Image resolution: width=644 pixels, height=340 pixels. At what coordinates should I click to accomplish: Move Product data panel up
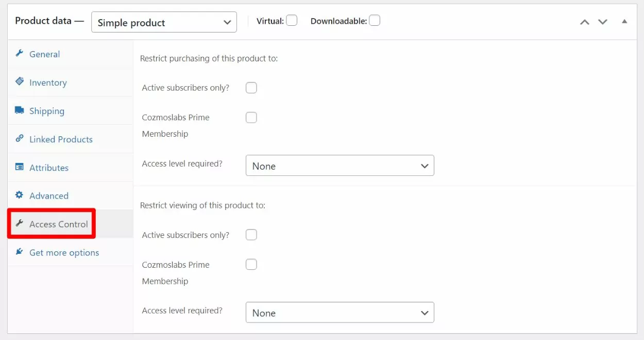pos(584,22)
